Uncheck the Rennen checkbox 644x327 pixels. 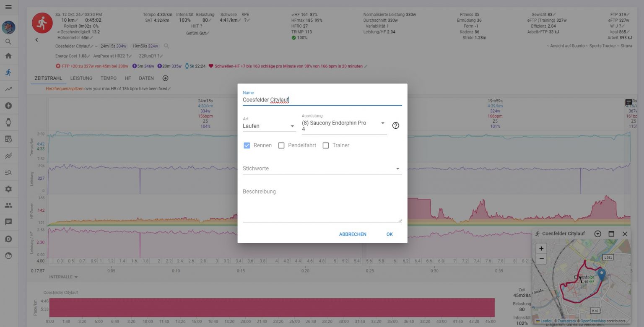click(x=247, y=145)
